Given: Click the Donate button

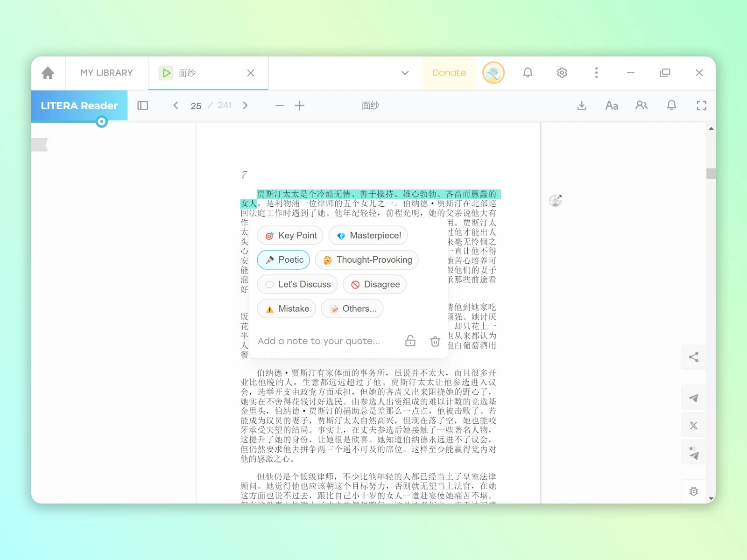Looking at the screenshot, I should (449, 73).
